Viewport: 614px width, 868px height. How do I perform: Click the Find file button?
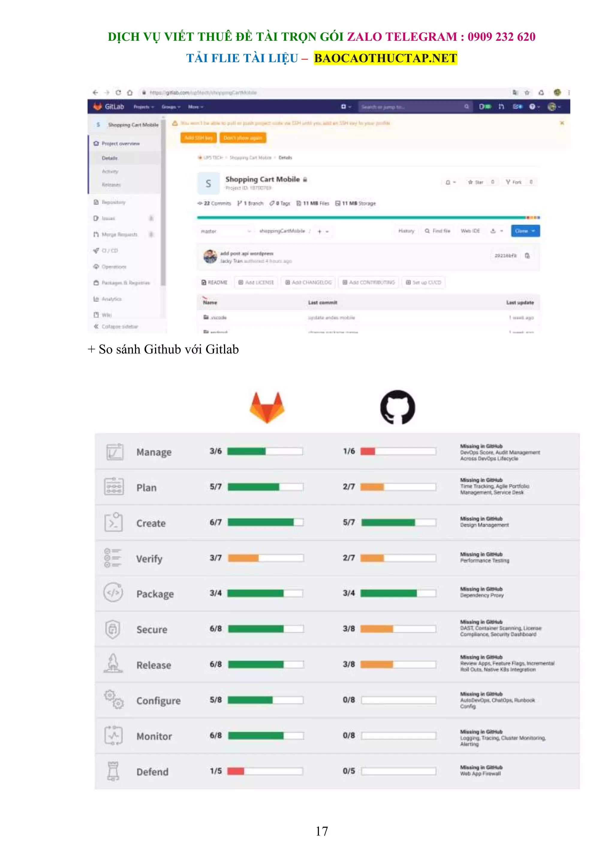click(437, 231)
